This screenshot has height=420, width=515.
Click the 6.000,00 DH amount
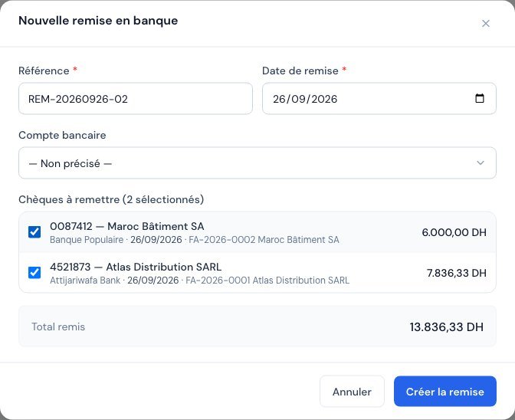(454, 232)
